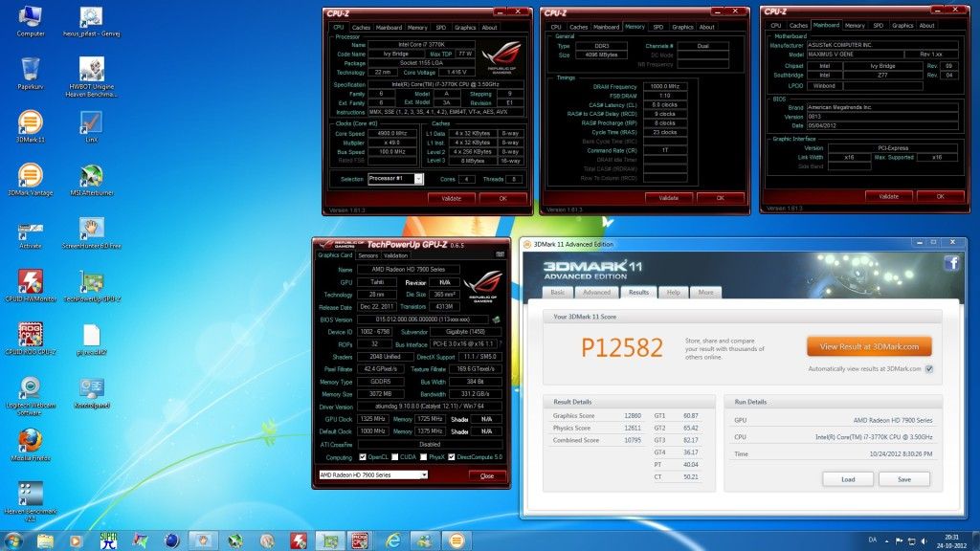Click the taskbar clock showing 20:31
Screen dimensions: 980x551
tap(952, 537)
